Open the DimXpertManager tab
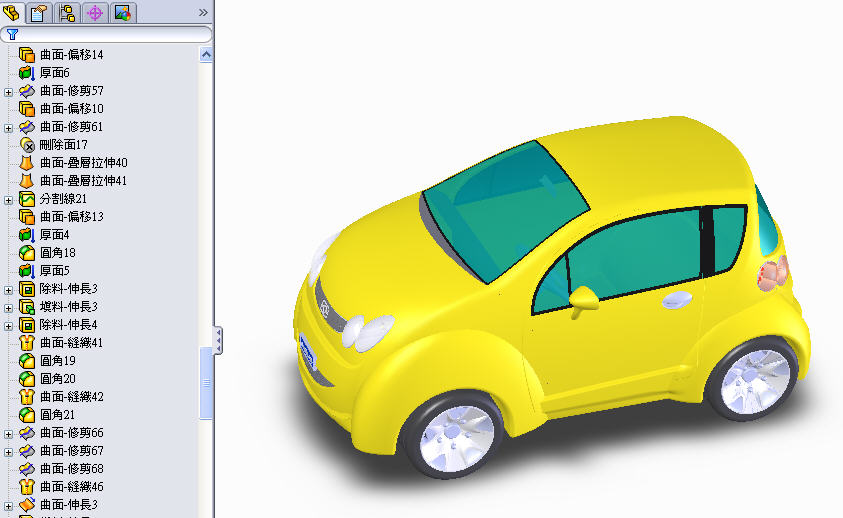The height and width of the screenshot is (518, 843). 95,12
